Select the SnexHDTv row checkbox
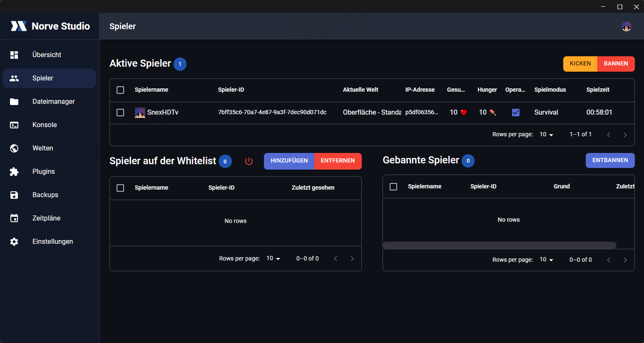The image size is (644, 343). [x=120, y=113]
